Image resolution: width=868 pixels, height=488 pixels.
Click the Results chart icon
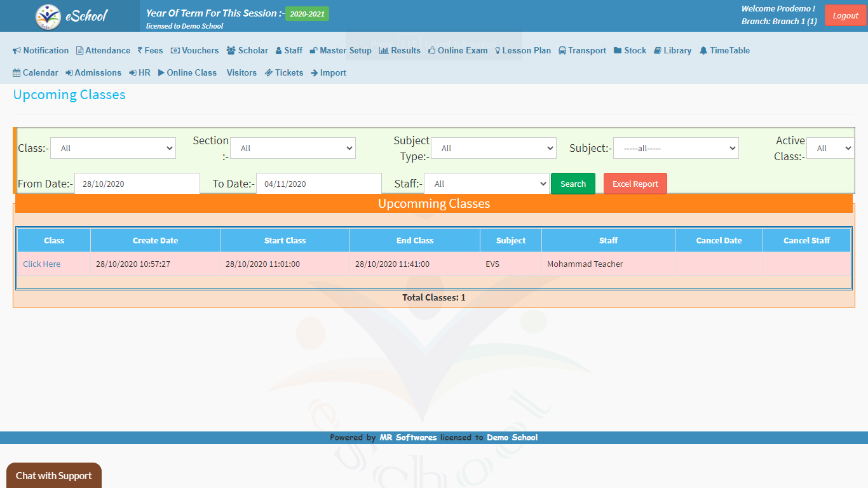384,51
